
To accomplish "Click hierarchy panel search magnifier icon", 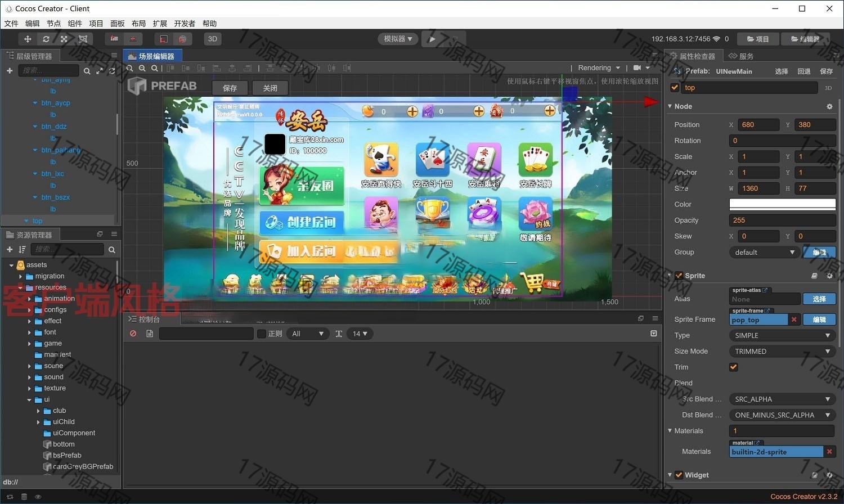I will pos(87,71).
